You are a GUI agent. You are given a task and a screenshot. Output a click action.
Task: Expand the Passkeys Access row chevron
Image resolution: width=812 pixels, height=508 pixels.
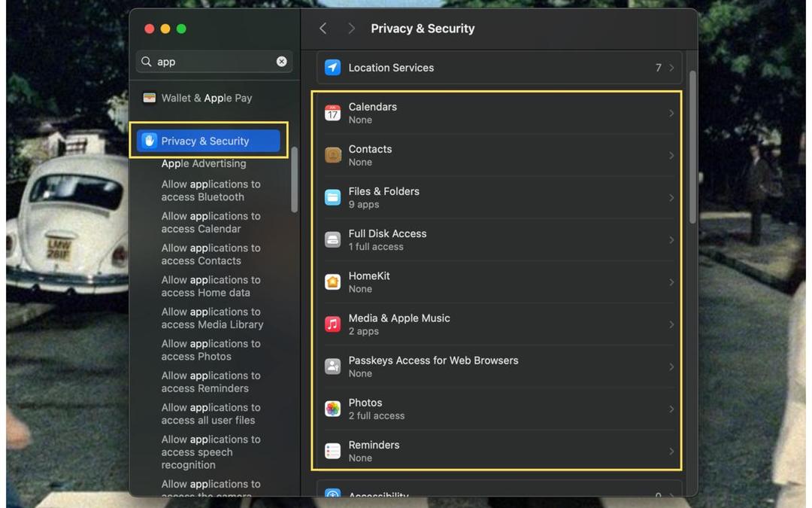671,367
